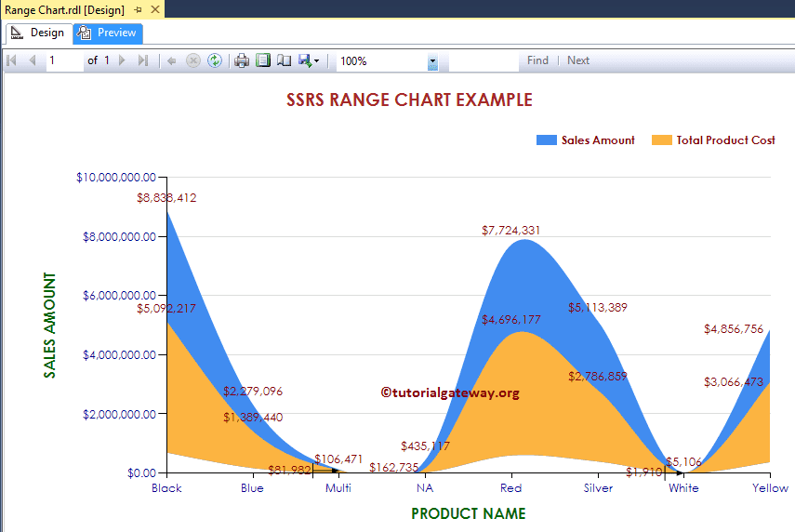
Task: Click the current page number field
Action: 65,60
